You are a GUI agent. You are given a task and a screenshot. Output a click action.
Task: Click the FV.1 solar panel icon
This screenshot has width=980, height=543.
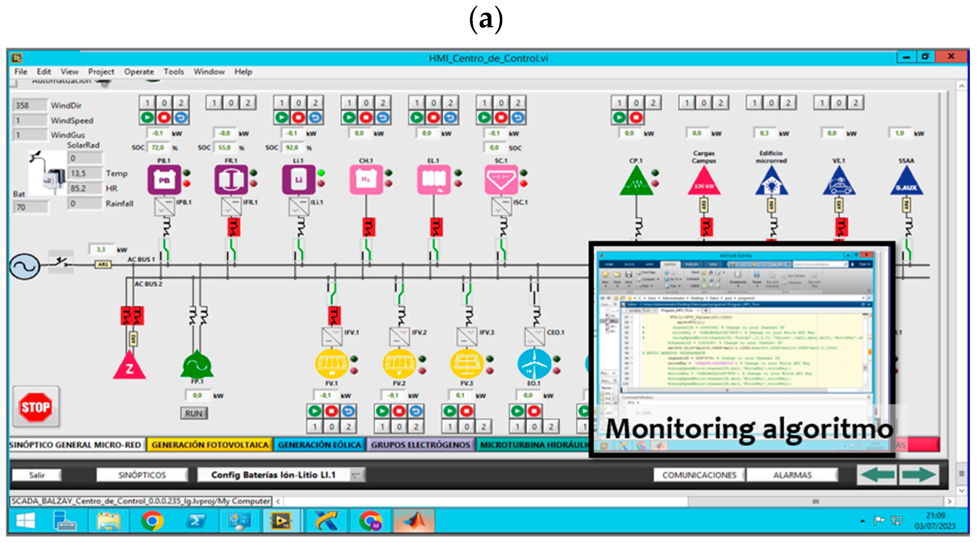point(332,364)
